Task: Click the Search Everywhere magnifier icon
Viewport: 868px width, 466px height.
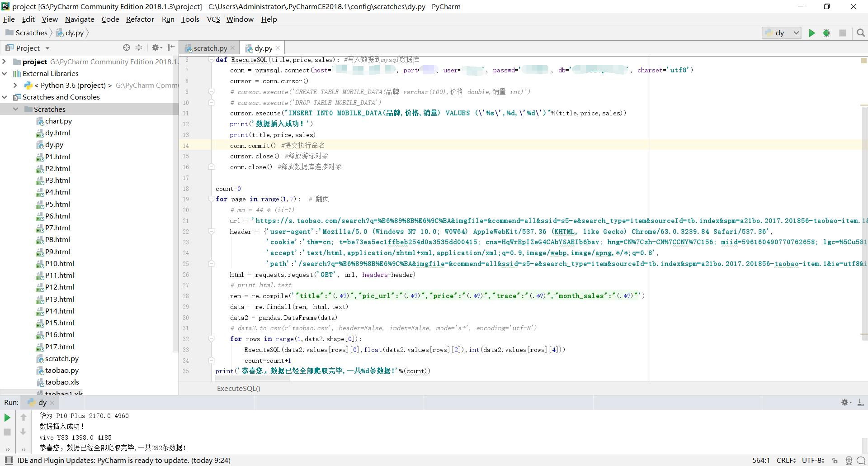Action: pyautogui.click(x=861, y=33)
